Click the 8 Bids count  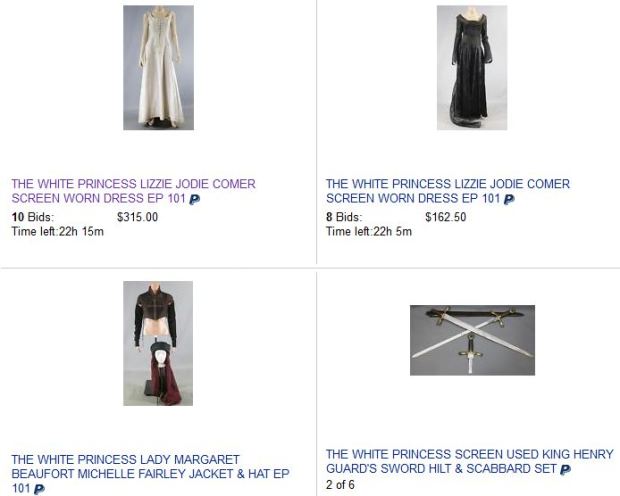[344, 217]
